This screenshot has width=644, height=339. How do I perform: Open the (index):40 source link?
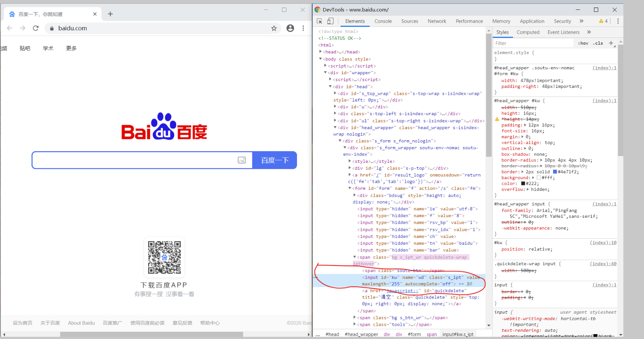point(603,264)
